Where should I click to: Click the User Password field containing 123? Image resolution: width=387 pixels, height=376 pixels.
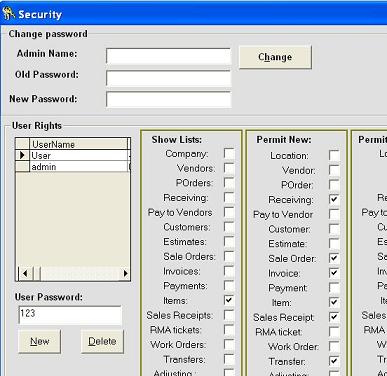pyautogui.click(x=70, y=315)
